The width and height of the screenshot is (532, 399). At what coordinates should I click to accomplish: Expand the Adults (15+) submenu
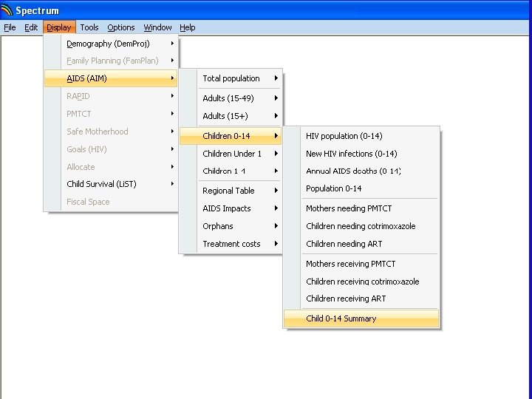coord(231,116)
